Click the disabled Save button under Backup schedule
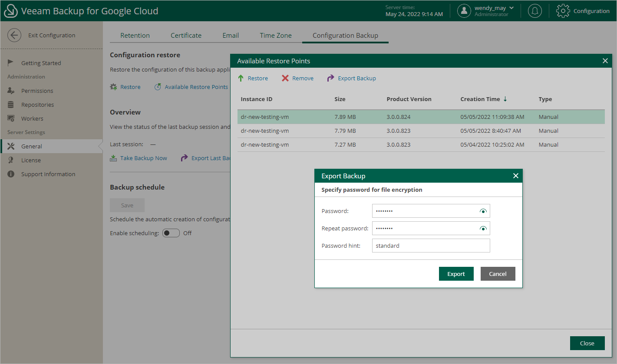 point(127,205)
